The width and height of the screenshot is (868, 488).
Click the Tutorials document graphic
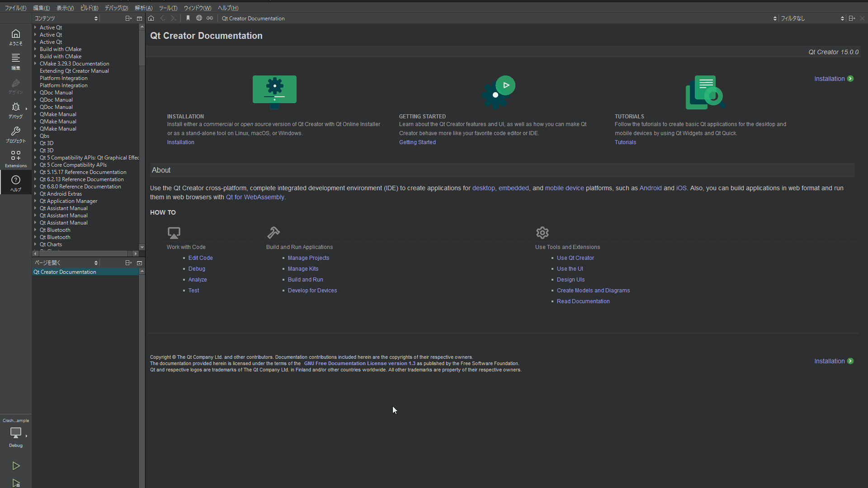[705, 92]
